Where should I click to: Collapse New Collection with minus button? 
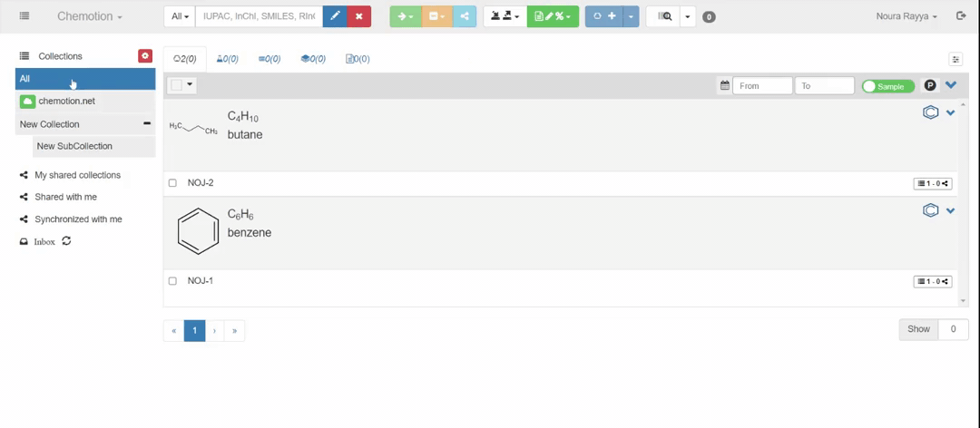point(147,124)
